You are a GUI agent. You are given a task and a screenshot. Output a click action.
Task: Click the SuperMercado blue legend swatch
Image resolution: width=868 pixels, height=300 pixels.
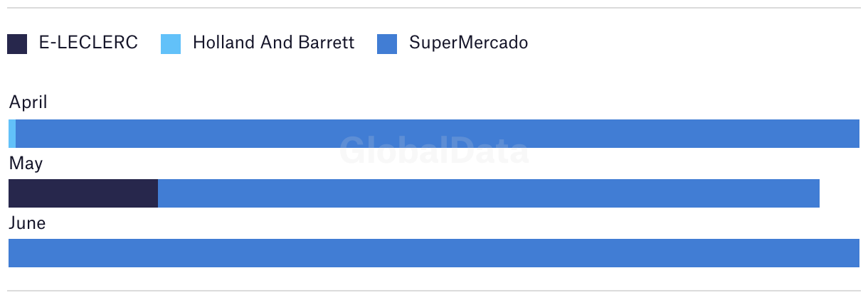click(x=386, y=43)
